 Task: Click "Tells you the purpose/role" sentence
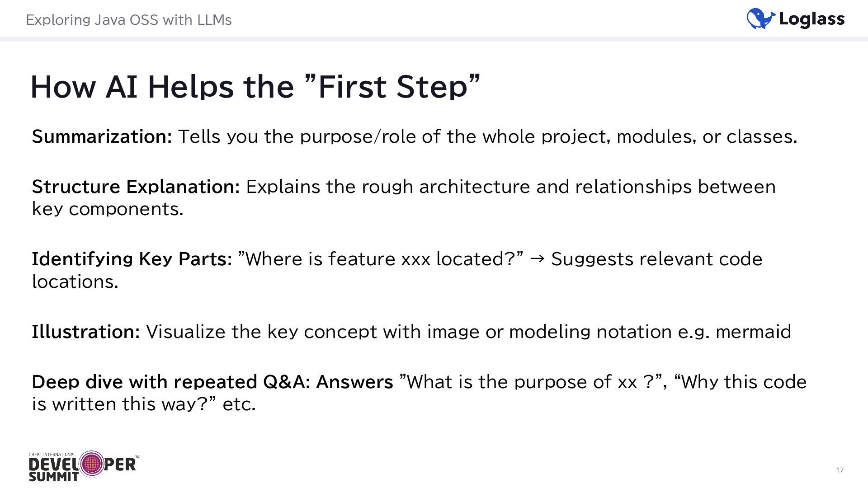click(487, 136)
